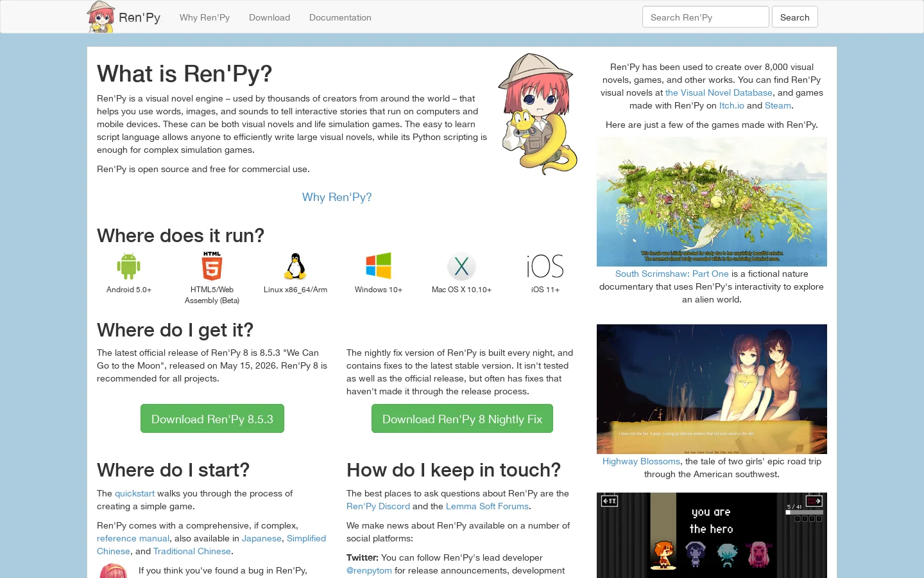The height and width of the screenshot is (578, 924).
Task: Open the Lemma Soft Forums link
Action: click(x=487, y=506)
